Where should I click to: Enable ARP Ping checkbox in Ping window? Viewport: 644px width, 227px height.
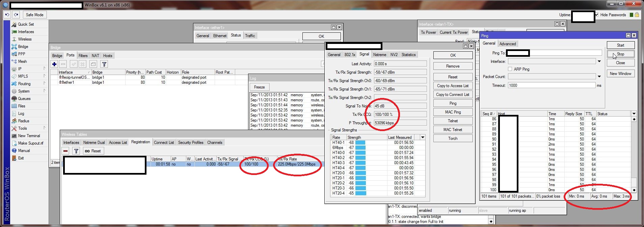click(510, 69)
